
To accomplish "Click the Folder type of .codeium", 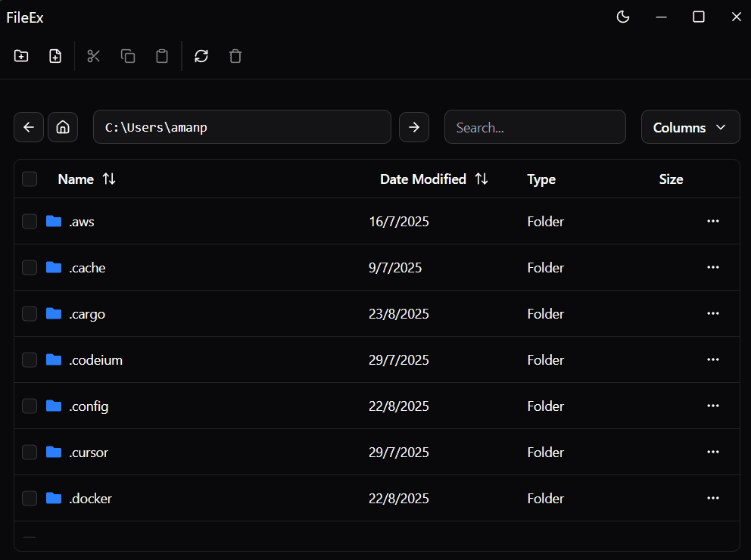I will click(x=546, y=360).
